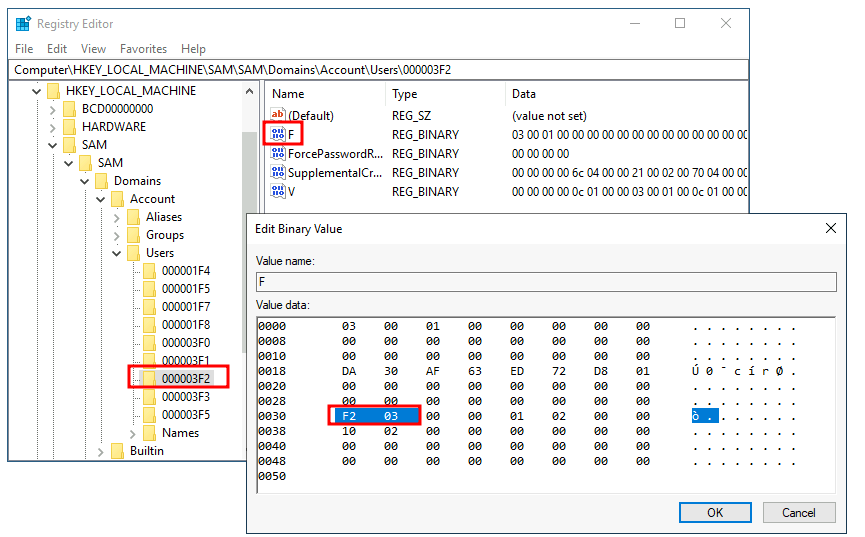Open the Edit menu
865x537 pixels.
[x=57, y=49]
